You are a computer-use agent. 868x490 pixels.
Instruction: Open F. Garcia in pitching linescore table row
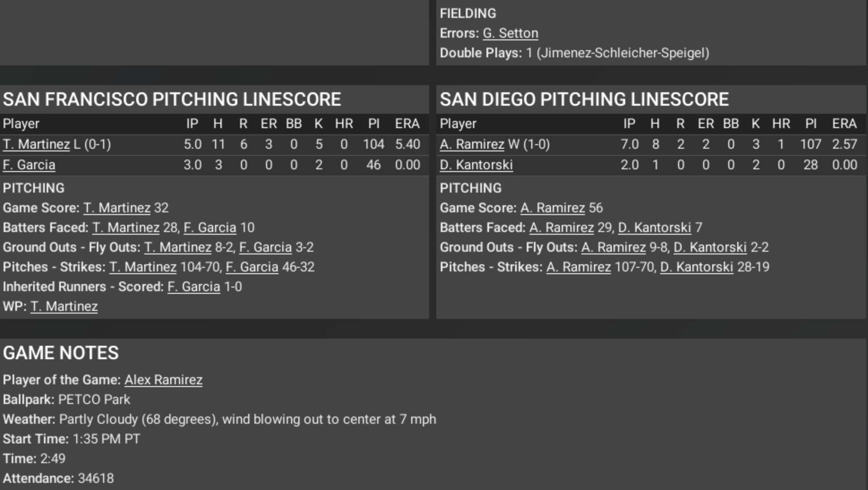point(29,165)
